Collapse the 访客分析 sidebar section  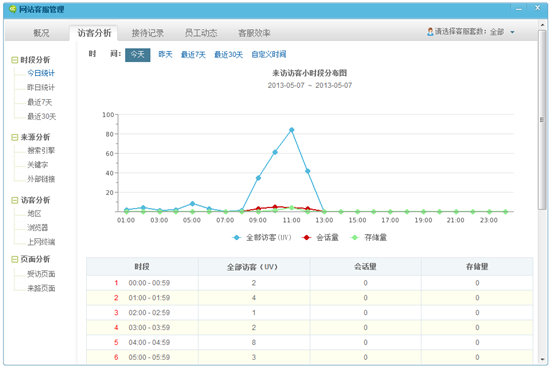[14, 200]
